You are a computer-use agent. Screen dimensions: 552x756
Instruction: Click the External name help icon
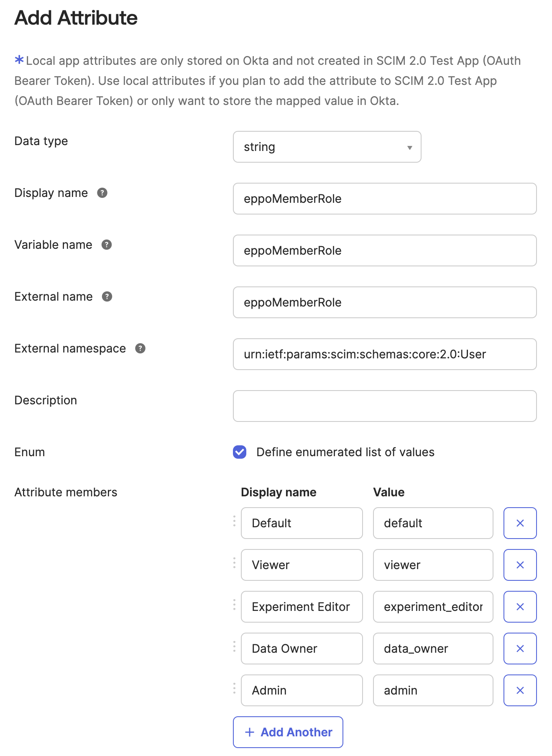click(x=107, y=296)
